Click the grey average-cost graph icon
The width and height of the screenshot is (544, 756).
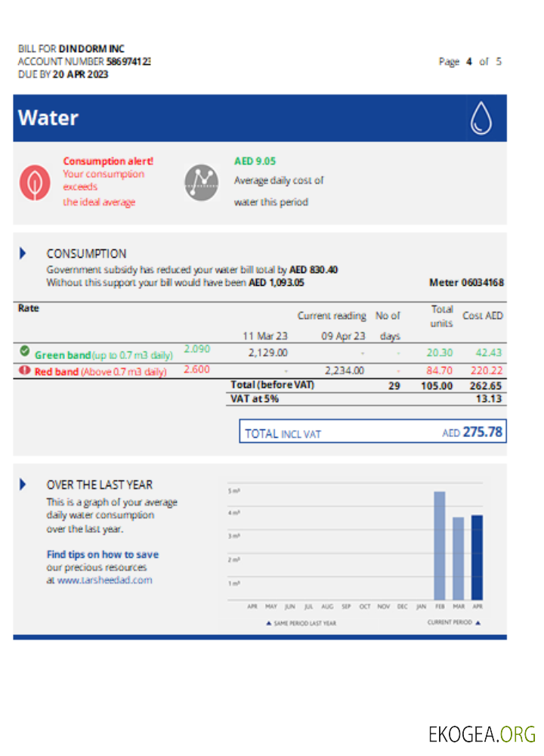[x=202, y=183]
